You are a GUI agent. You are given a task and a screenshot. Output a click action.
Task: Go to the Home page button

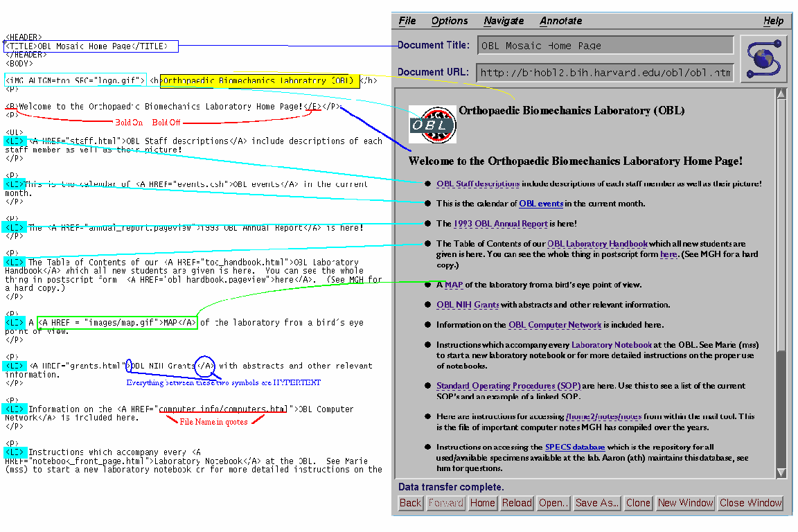[x=482, y=503]
